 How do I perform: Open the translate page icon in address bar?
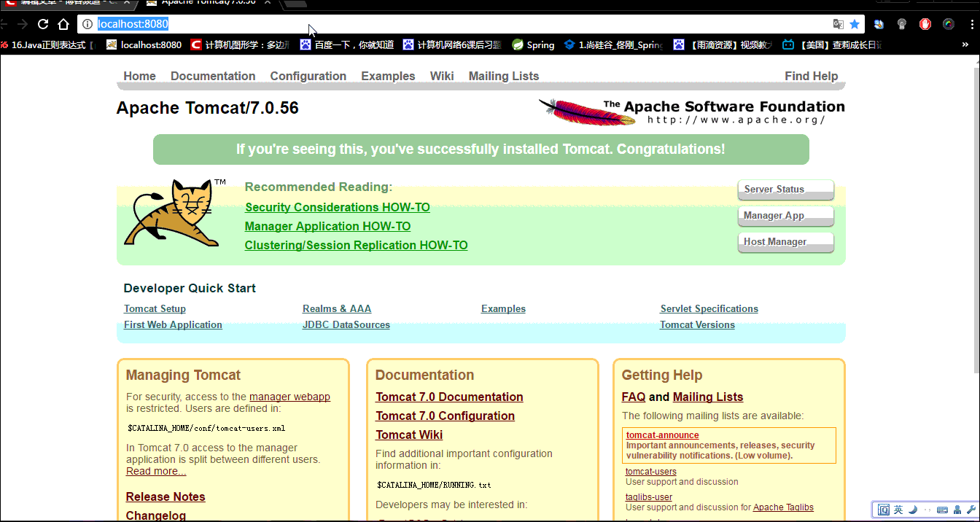(x=839, y=24)
